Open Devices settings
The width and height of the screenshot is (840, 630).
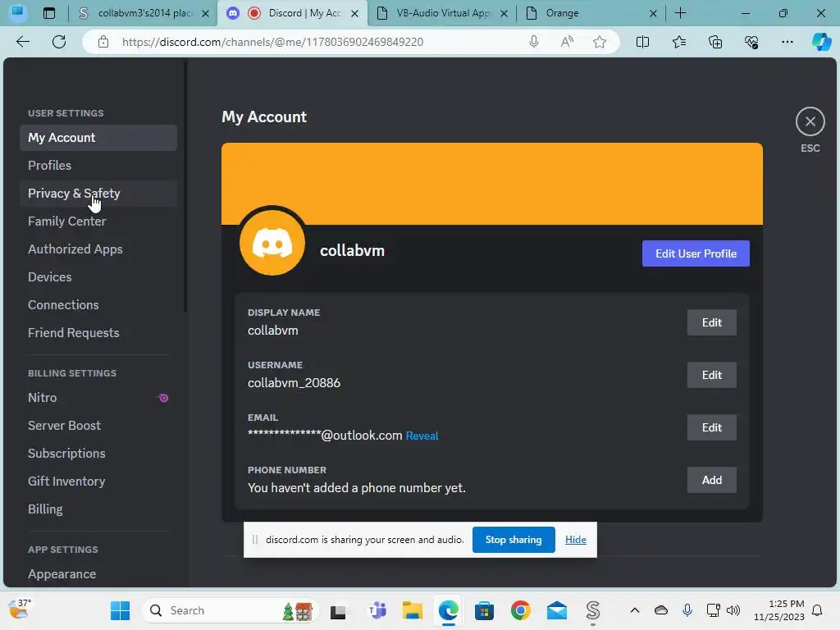click(x=98, y=277)
